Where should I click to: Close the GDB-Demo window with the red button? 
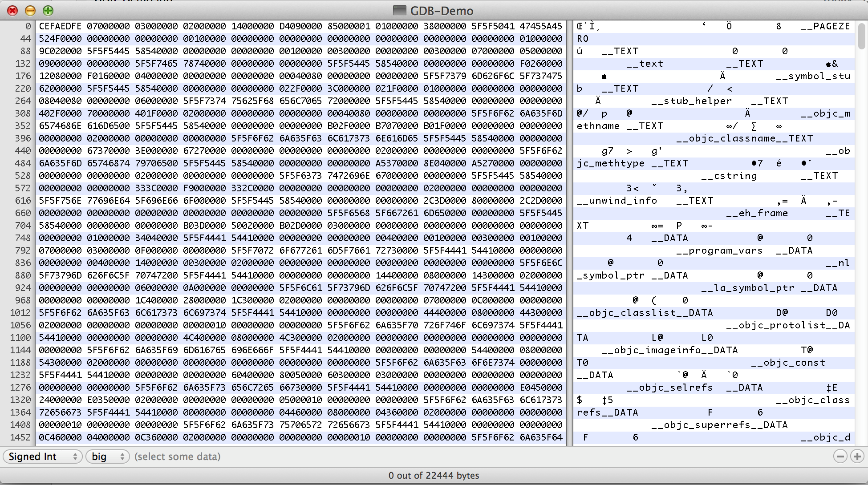[12, 10]
